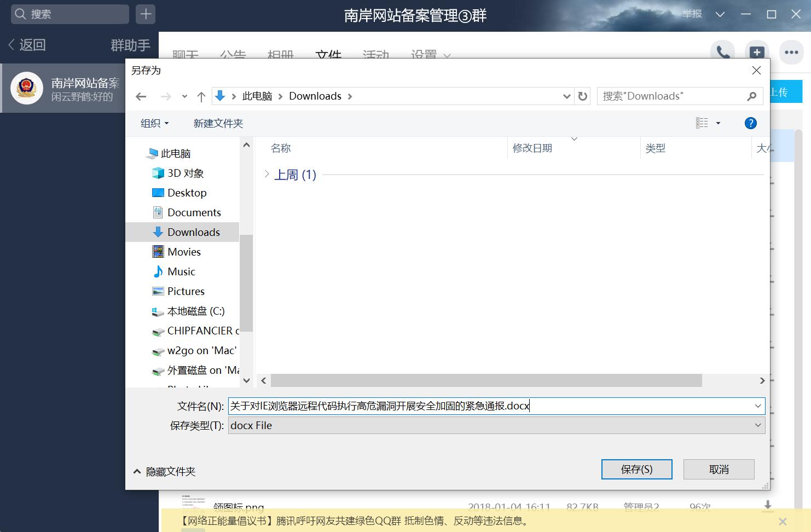The image size is (811, 532).
Task: Refresh the Downloads folder view
Action: tap(583, 96)
